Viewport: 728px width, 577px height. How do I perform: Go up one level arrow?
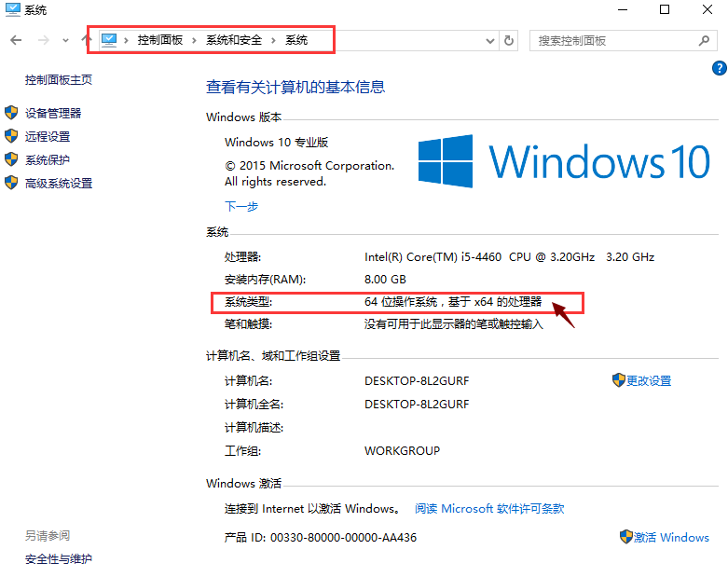tap(86, 40)
